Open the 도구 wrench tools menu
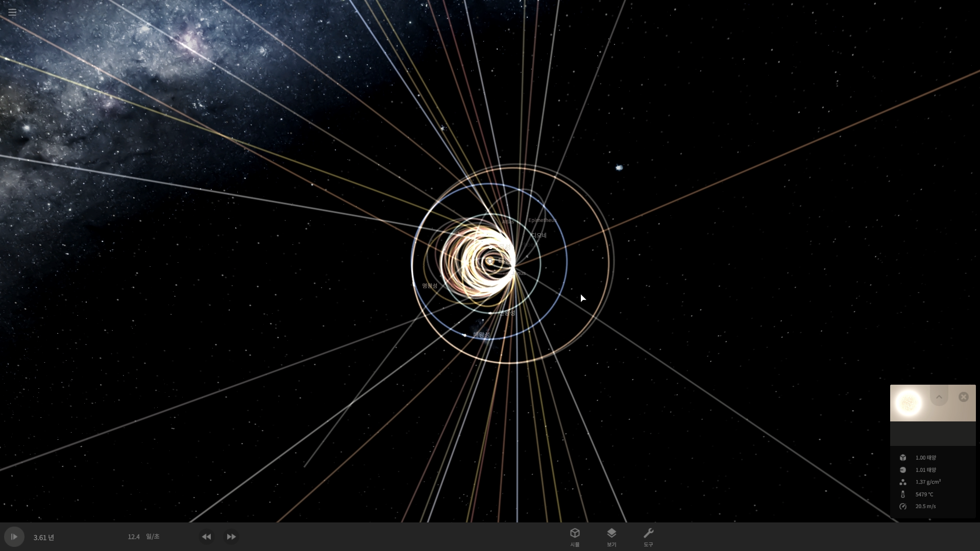 point(648,536)
